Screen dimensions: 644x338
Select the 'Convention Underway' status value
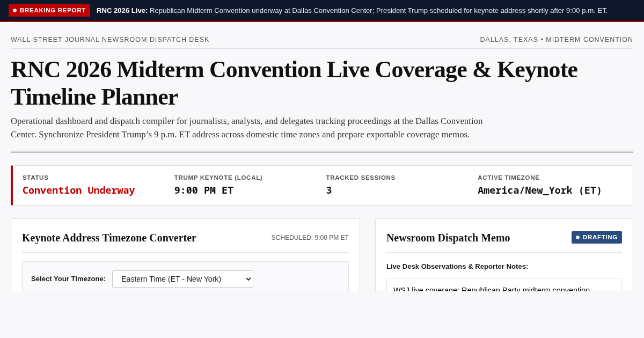pyautogui.click(x=79, y=190)
